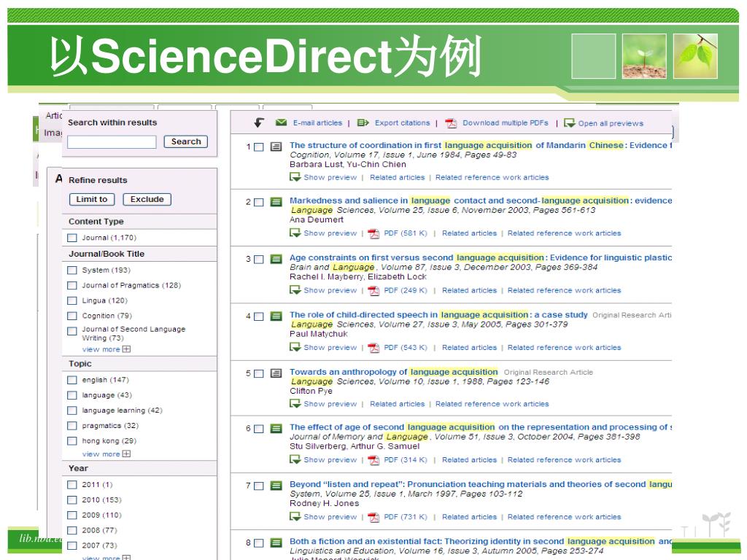Viewport: 747px width, 560px height.
Task: Check Journal of Pragmatics (128) checkbox
Action: [x=72, y=285]
